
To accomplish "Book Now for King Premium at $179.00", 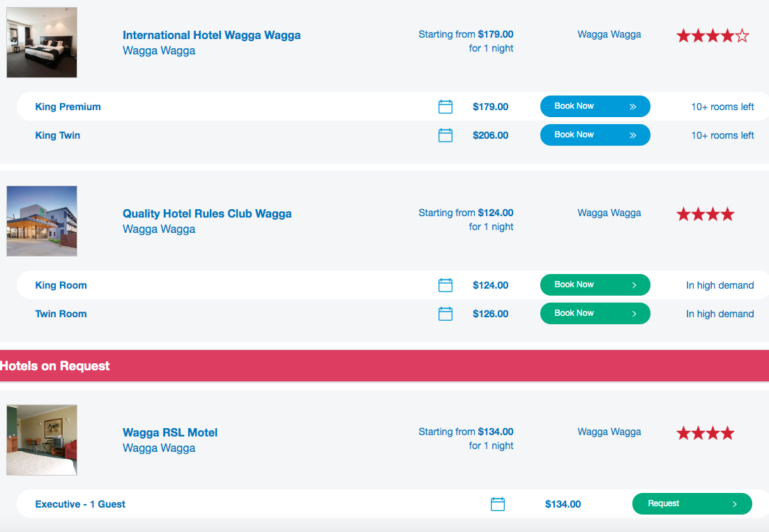I will (x=595, y=107).
